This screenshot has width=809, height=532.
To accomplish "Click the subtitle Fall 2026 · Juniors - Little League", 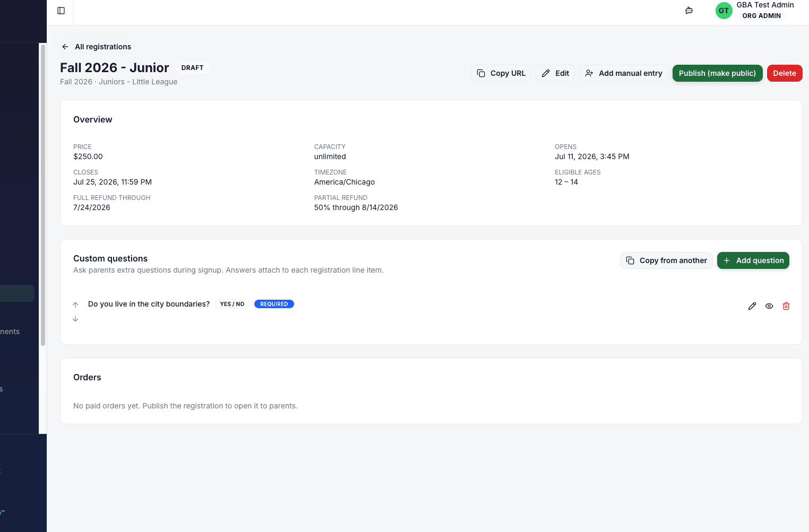I will [119, 82].
